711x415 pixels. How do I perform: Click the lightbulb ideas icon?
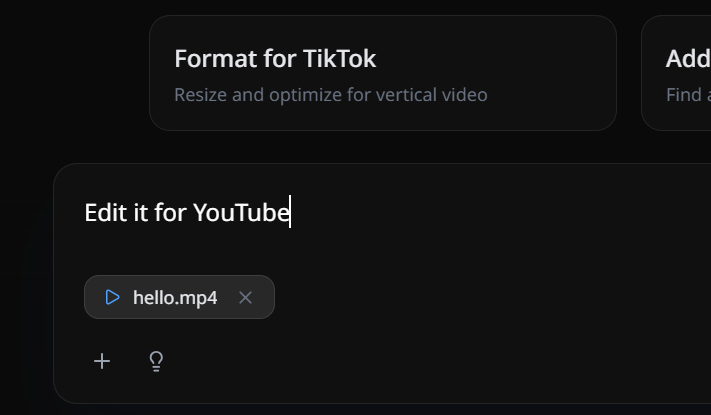[156, 361]
